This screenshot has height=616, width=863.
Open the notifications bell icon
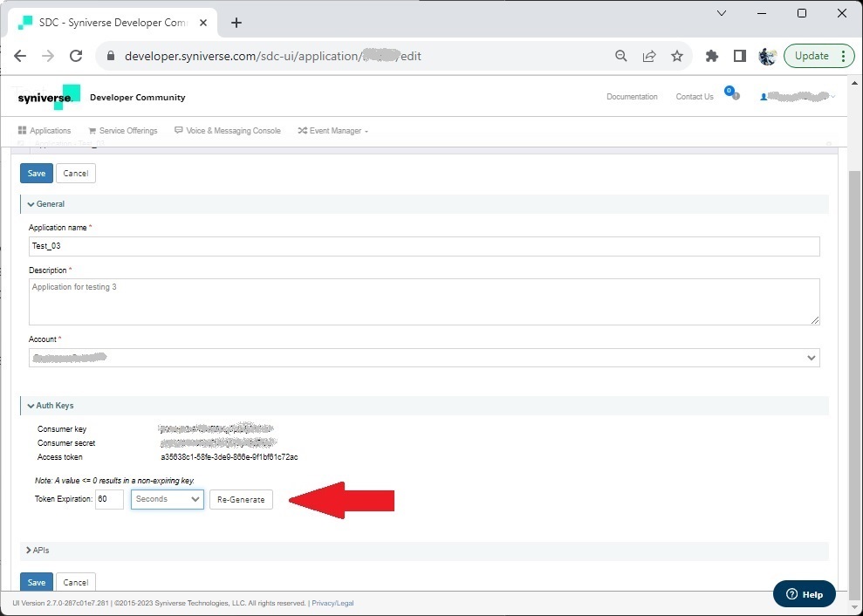pos(730,92)
